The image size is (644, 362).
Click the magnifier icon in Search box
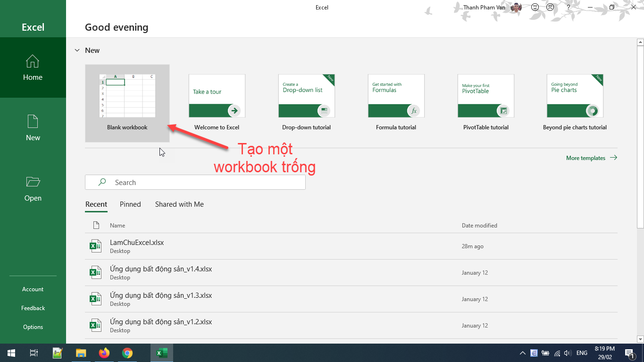click(102, 182)
